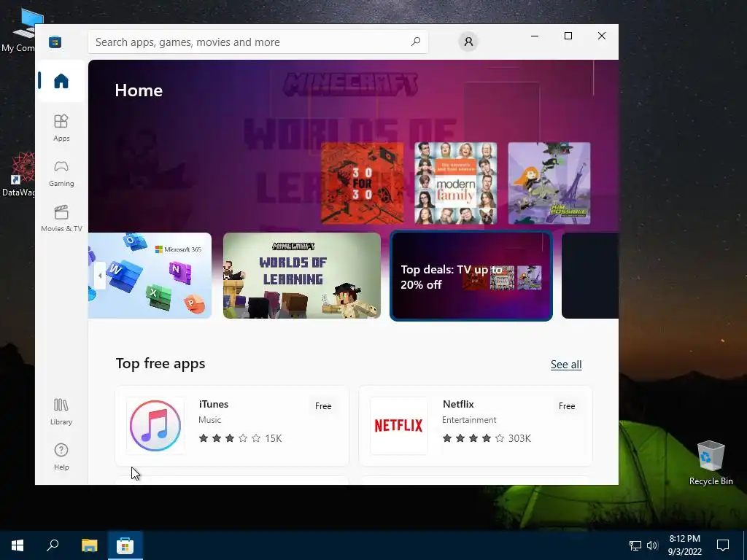Go to the Apps section
747x560 pixels.
click(61, 128)
